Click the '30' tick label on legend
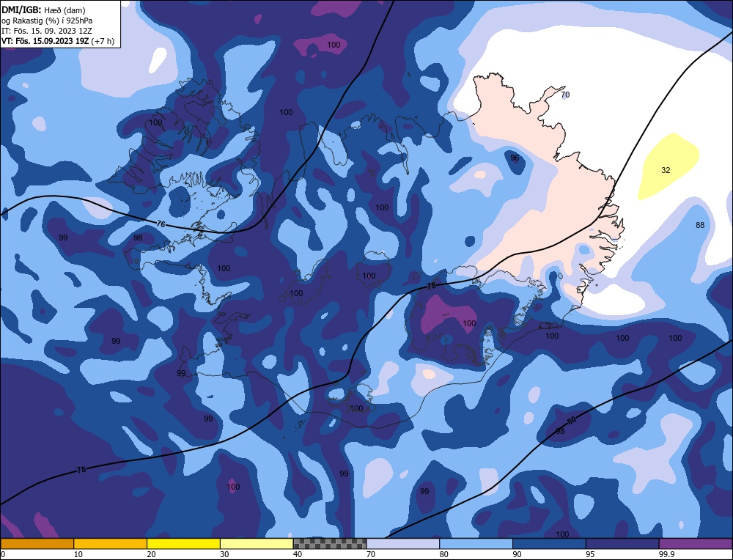Image resolution: width=733 pixels, height=560 pixels. pos(224,554)
